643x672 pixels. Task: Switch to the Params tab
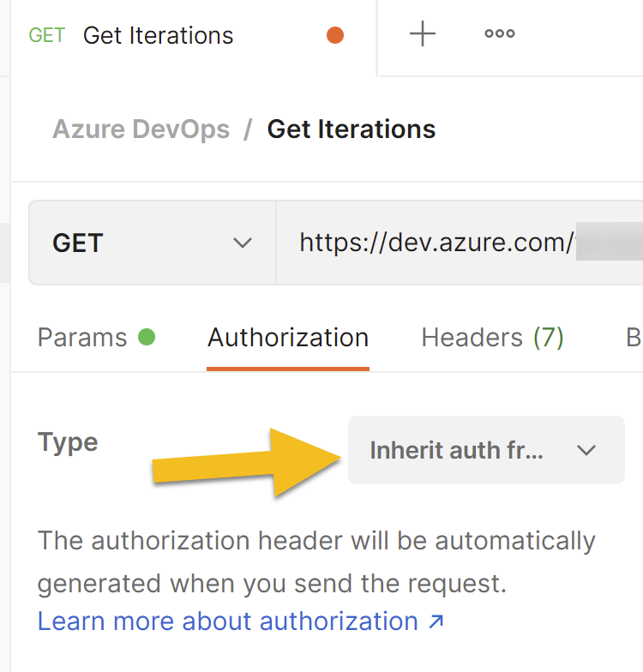(x=82, y=338)
